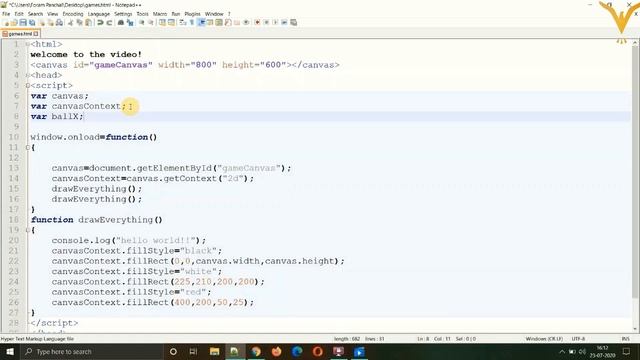Viewport: 640px width, 360px height.
Task: Click the Zoom In toolbar icon
Action: pyautogui.click(x=142, y=23)
